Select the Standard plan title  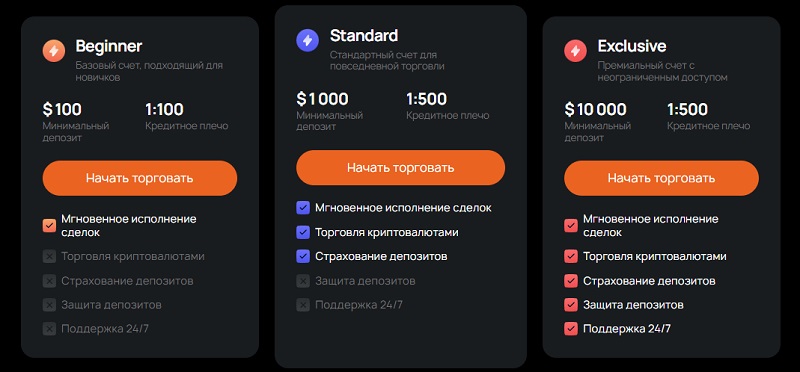[364, 36]
